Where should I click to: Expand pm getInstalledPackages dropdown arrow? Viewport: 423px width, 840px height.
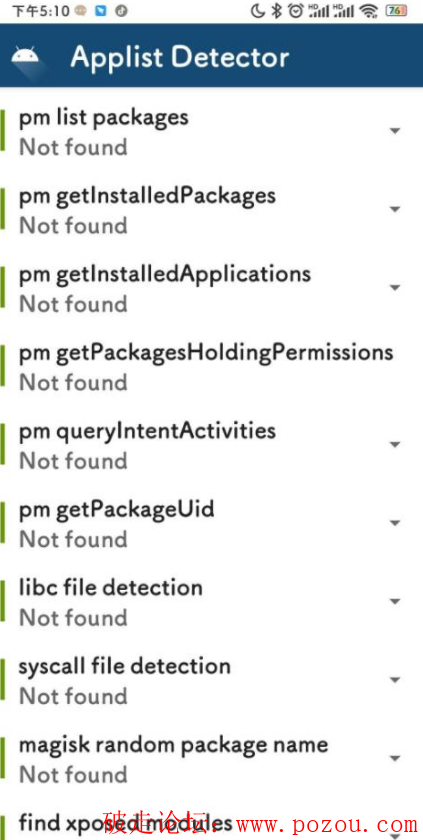coord(395,209)
